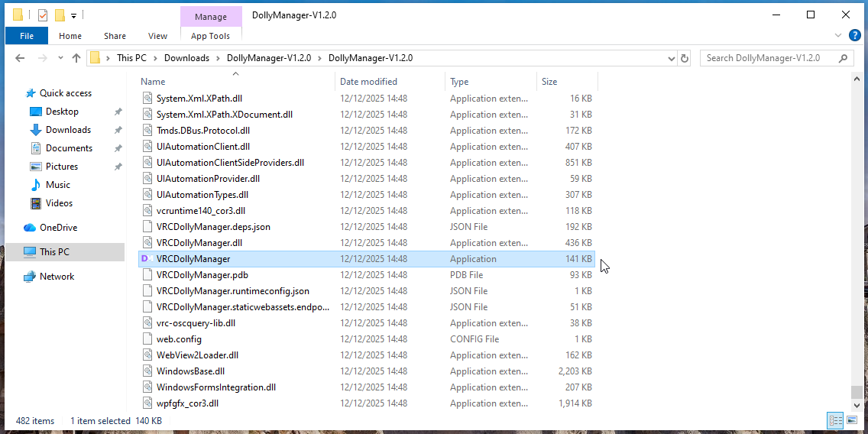Click the Up directory arrow icon
This screenshot has width=868, height=434.
pyautogui.click(x=76, y=58)
